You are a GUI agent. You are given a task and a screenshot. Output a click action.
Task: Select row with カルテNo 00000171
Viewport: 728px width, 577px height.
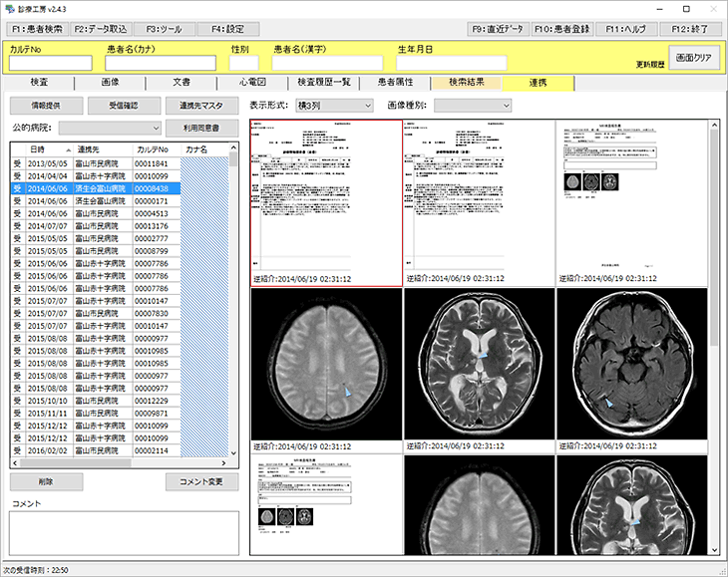tap(120, 201)
